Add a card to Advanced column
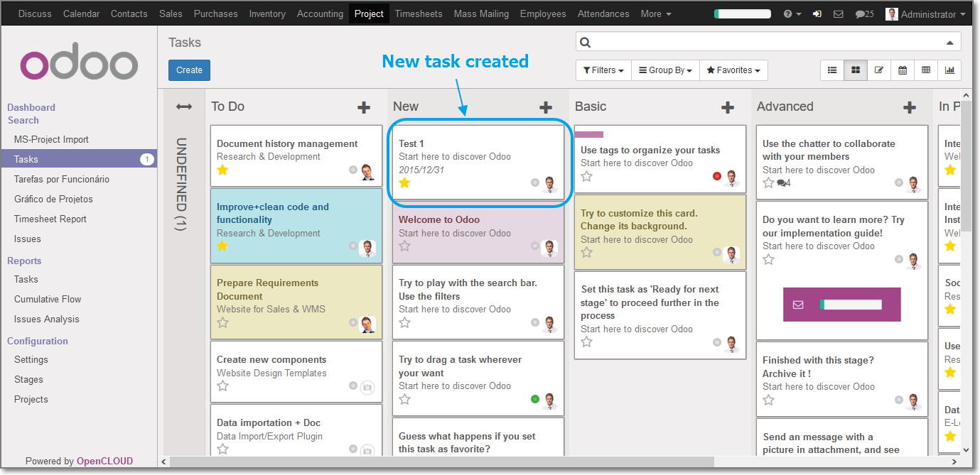Image resolution: width=980 pixels, height=475 pixels. pyautogui.click(x=910, y=107)
